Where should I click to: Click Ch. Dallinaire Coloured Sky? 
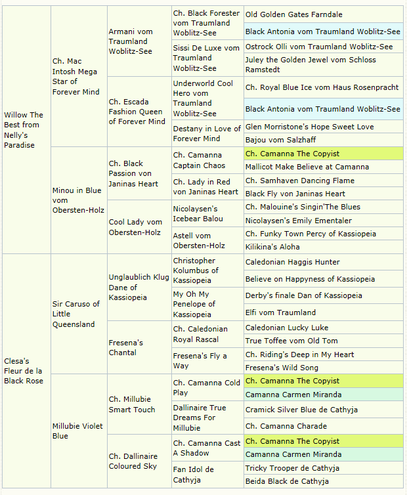(x=133, y=461)
